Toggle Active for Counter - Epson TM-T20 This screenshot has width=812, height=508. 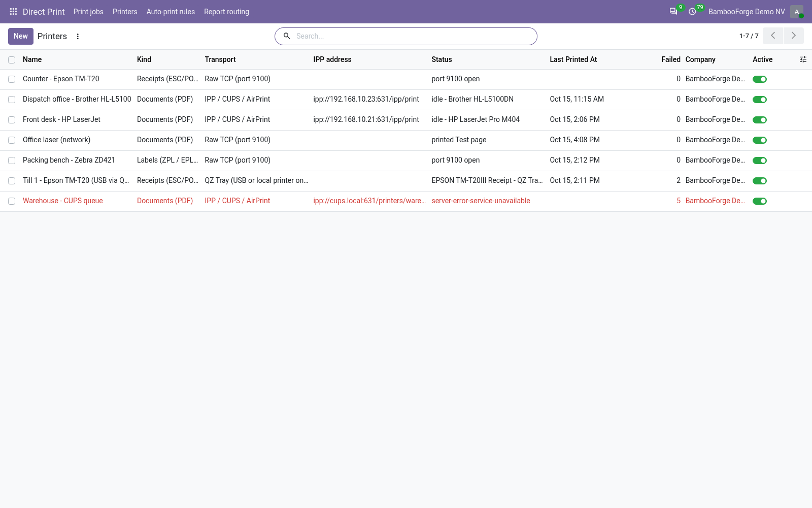[x=760, y=79]
